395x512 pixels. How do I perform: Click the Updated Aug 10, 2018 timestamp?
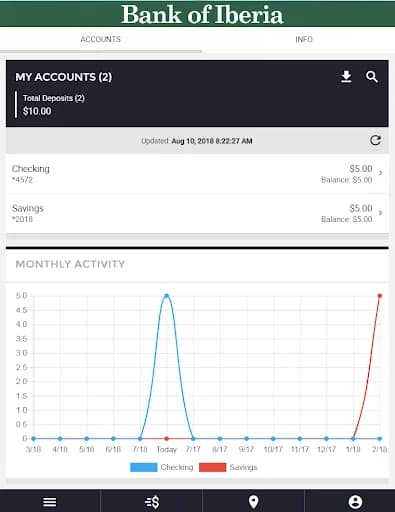point(197,141)
